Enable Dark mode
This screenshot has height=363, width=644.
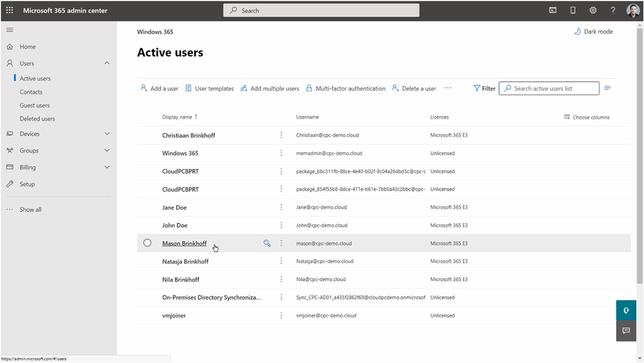[593, 32]
